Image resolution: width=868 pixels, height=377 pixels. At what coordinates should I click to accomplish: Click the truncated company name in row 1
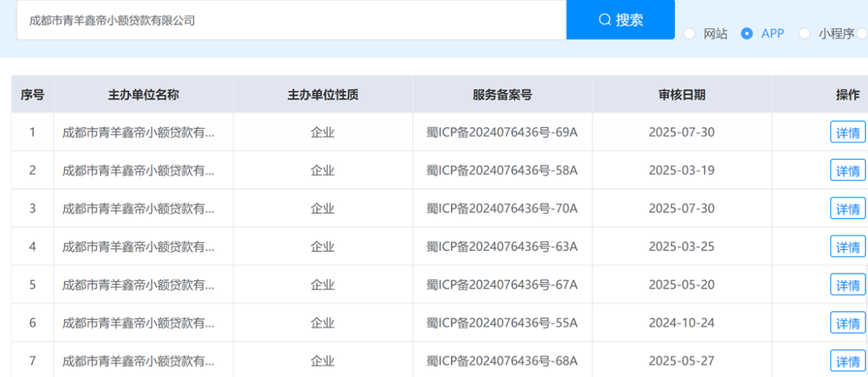(x=138, y=133)
